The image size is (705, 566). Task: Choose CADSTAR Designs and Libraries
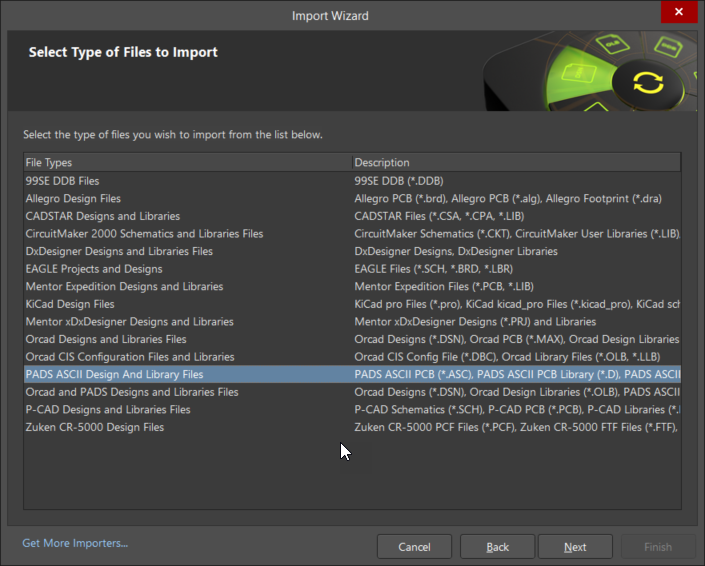102,216
